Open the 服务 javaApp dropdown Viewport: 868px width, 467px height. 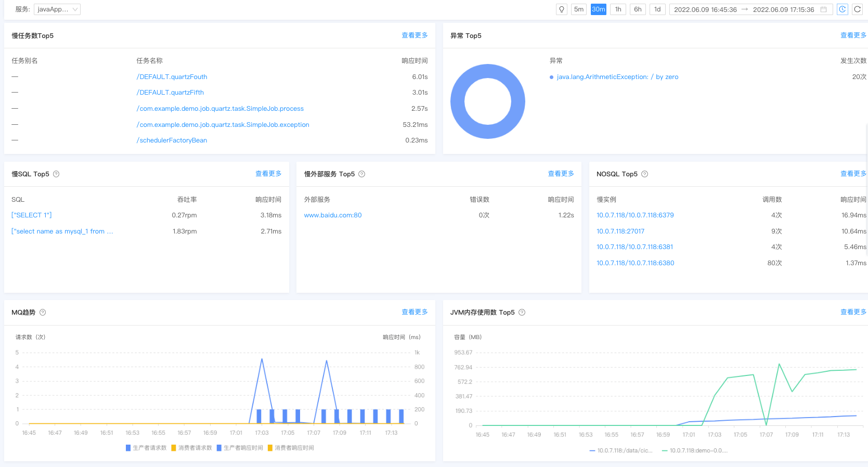pyautogui.click(x=57, y=9)
